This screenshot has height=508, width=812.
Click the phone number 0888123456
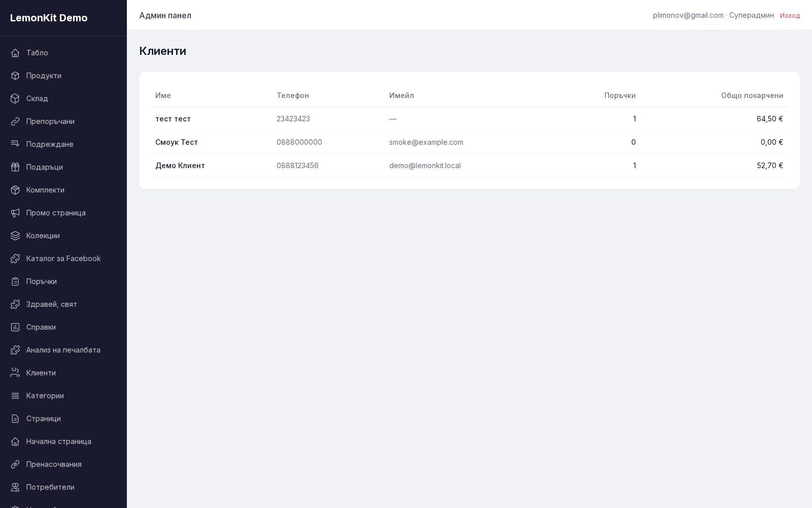297,166
